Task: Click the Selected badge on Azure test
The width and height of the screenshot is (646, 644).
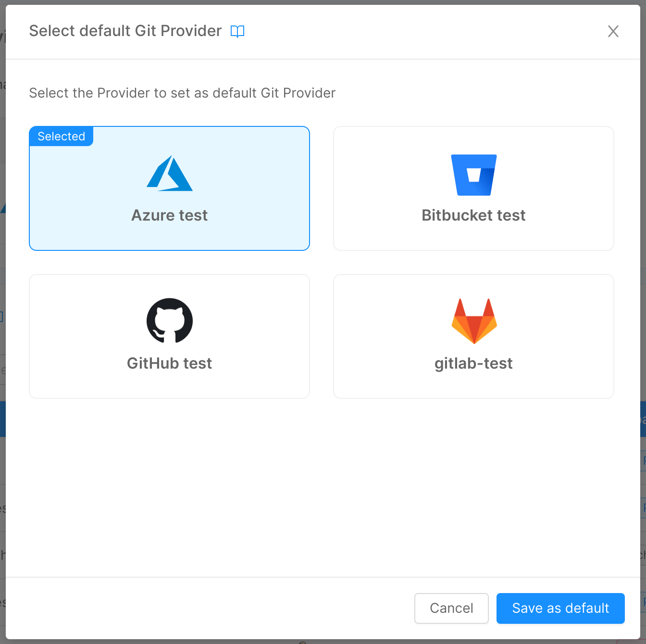Action: pyautogui.click(x=61, y=136)
